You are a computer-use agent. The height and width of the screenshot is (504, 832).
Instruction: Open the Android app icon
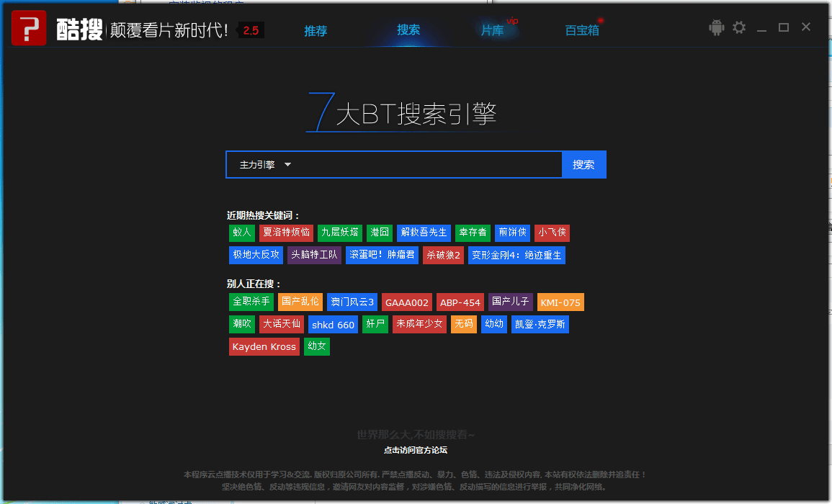pos(716,27)
